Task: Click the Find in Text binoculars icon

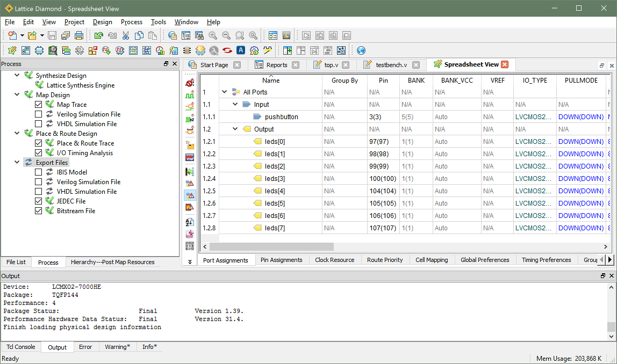Action: [x=199, y=36]
